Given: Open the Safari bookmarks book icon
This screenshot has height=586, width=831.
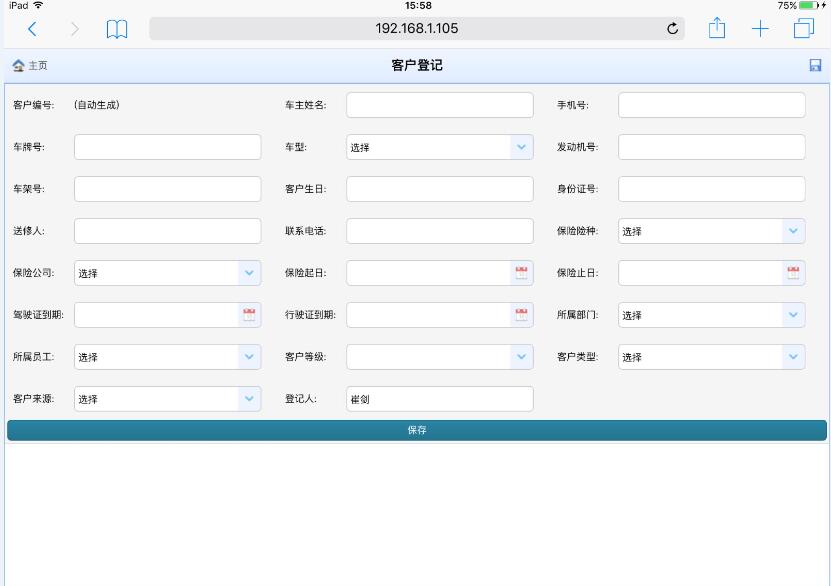Looking at the screenshot, I should click(x=117, y=29).
